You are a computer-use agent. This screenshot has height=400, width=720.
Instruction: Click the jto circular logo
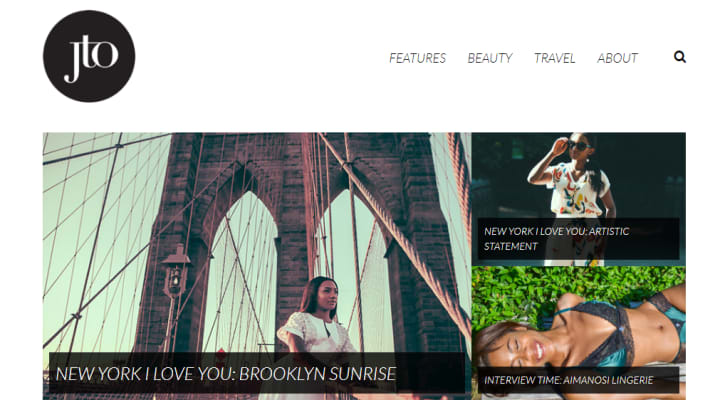click(89, 56)
